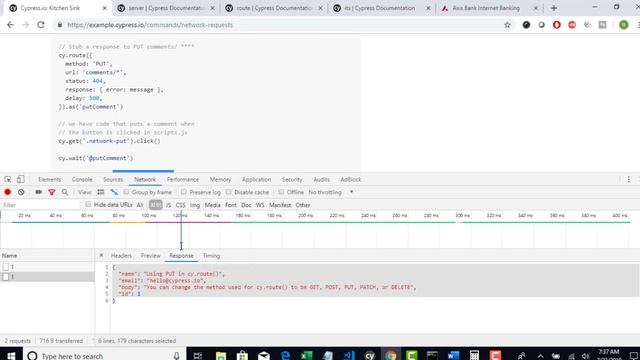
Task: Switch to the Elements panel
Action: click(x=49, y=180)
